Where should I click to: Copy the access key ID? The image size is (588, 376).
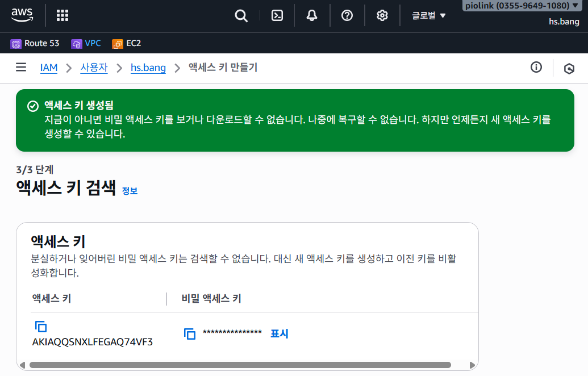(41, 327)
